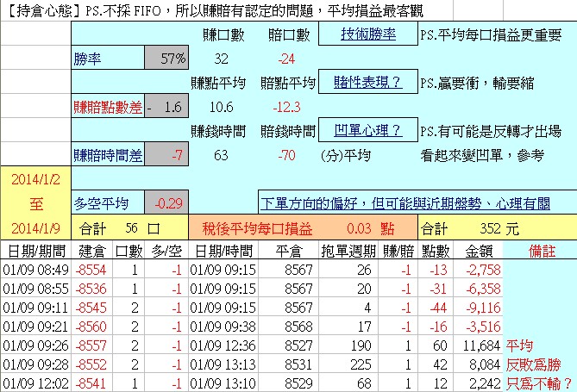Select the -2,758 amount cell
577x392 pixels.
point(479,270)
